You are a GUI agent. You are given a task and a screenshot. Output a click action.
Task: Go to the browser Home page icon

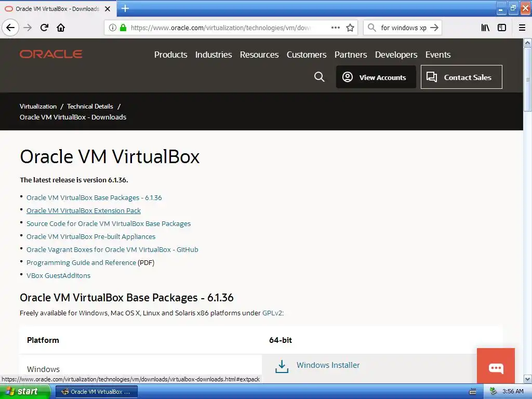61,28
